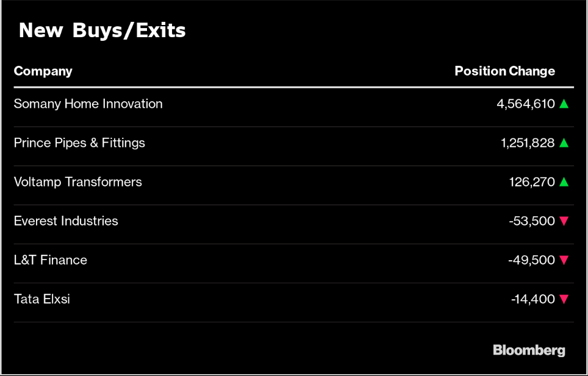
Task: Click red down arrow for Tata Elxsi
Action: point(564,299)
